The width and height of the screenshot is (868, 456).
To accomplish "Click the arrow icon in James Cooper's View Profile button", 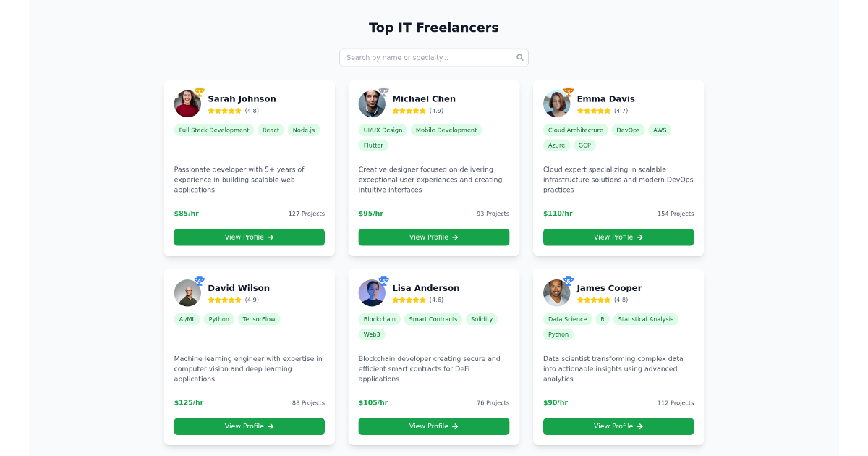I will pyautogui.click(x=639, y=426).
